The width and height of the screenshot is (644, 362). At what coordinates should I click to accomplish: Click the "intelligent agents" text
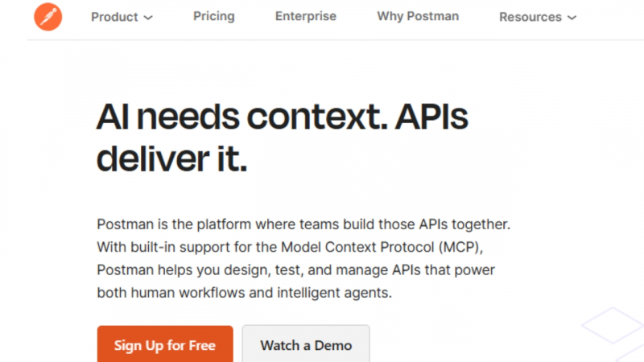pyautogui.click(x=334, y=293)
